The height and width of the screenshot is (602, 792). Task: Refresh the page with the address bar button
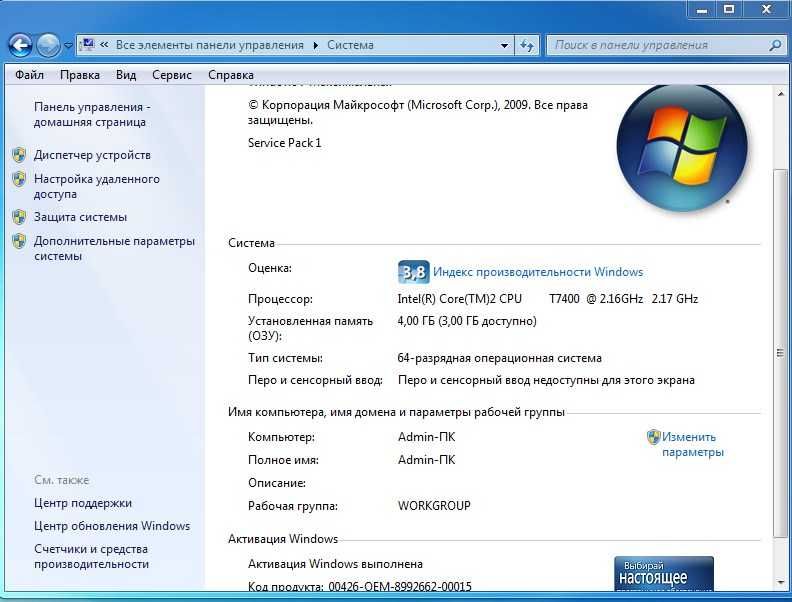pyautogui.click(x=527, y=45)
